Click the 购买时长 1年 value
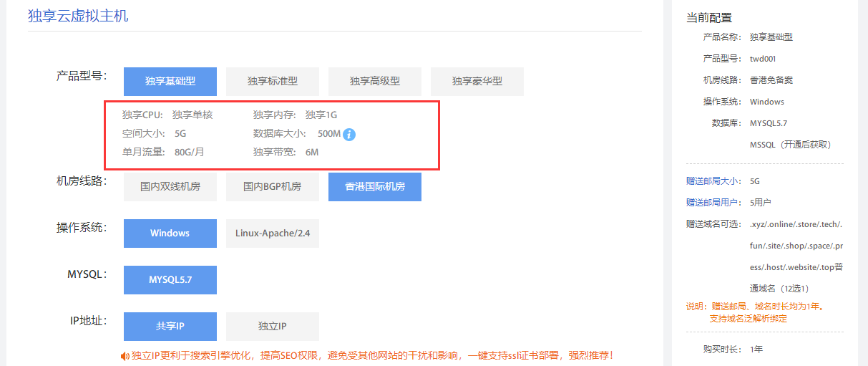 [756, 350]
